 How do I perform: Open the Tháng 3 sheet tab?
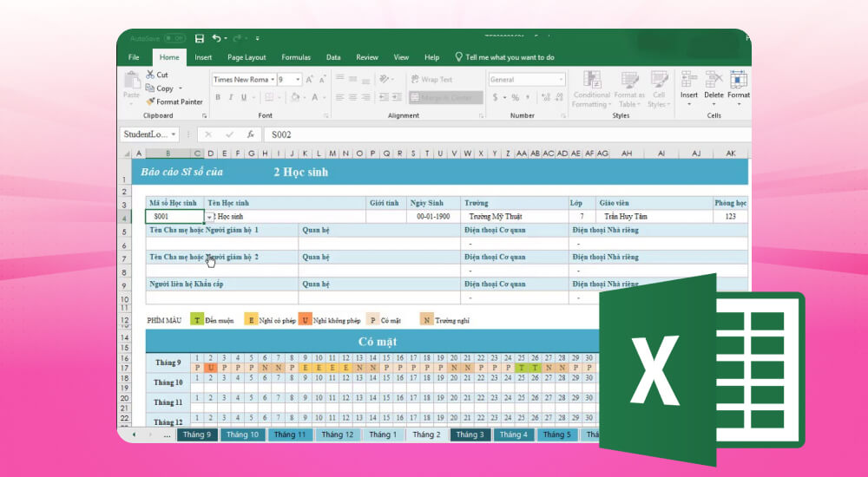(x=470, y=435)
